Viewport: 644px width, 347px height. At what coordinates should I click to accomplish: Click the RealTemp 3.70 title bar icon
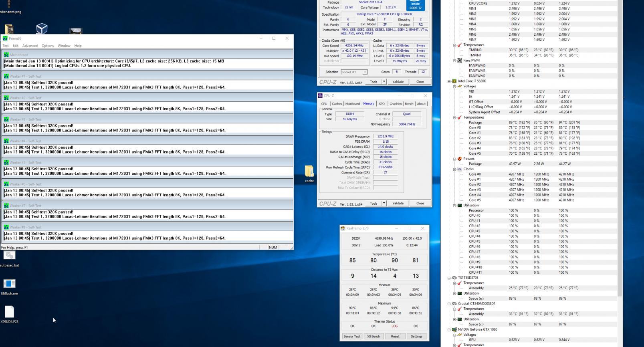click(x=343, y=228)
